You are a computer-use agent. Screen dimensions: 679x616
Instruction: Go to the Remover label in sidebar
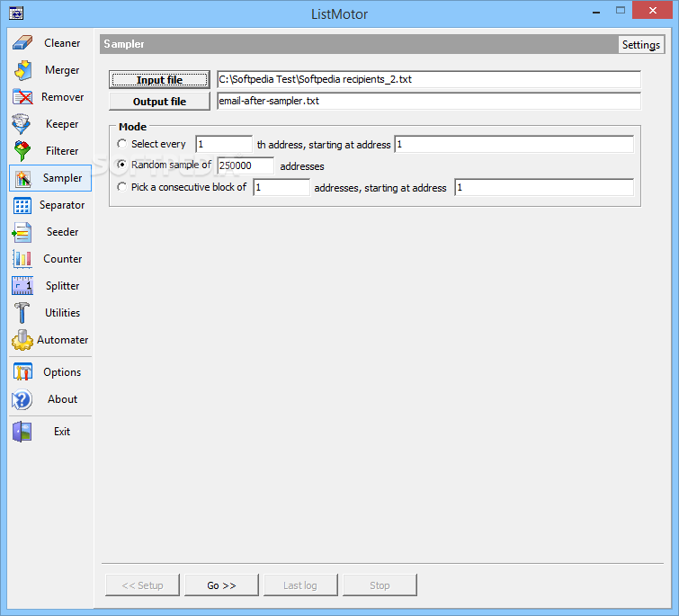62,97
